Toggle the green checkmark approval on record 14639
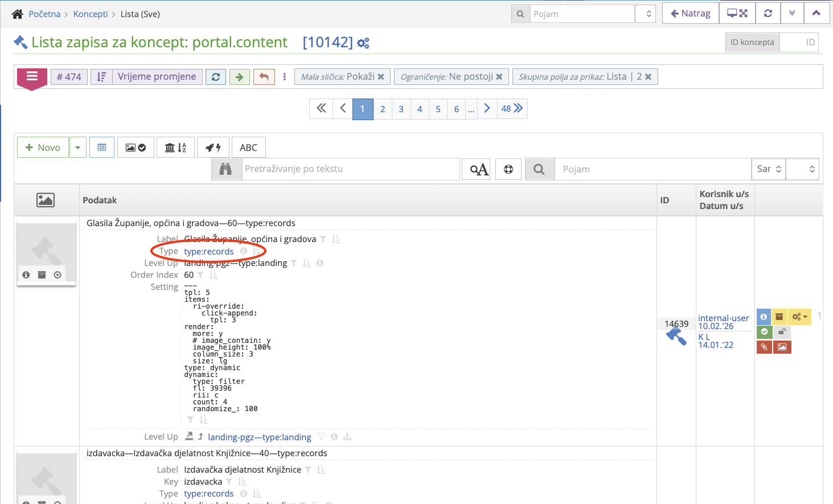 tap(764, 331)
